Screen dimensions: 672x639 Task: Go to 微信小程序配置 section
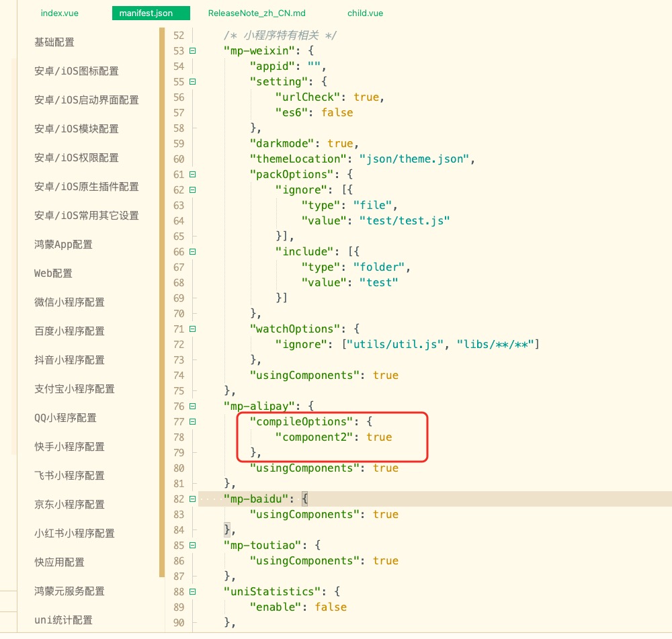[69, 302]
